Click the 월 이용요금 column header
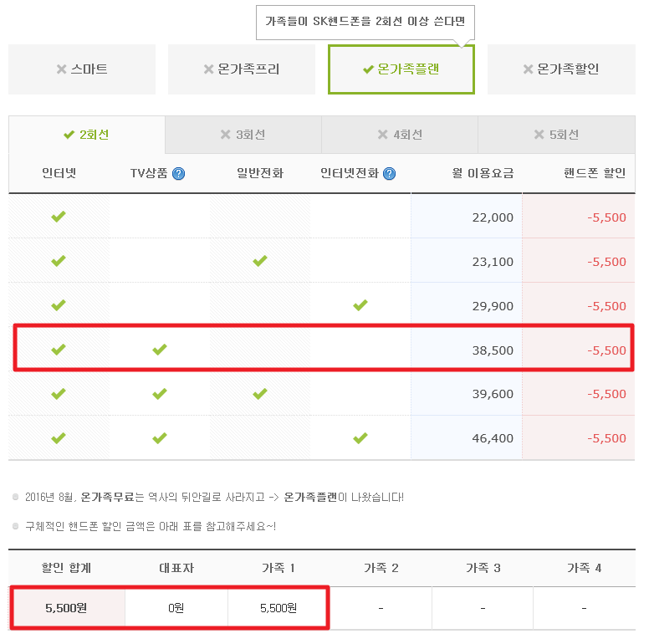649x644 pixels. [x=483, y=174]
